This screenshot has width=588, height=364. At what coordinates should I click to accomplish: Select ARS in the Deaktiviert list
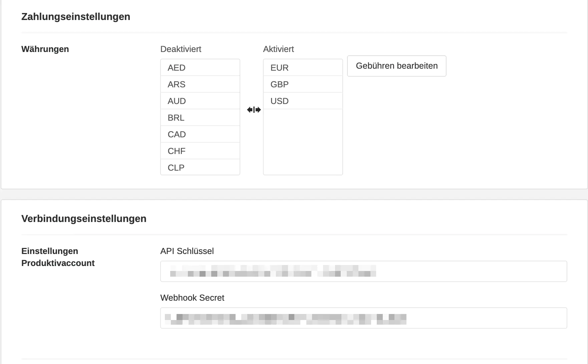[x=200, y=84]
